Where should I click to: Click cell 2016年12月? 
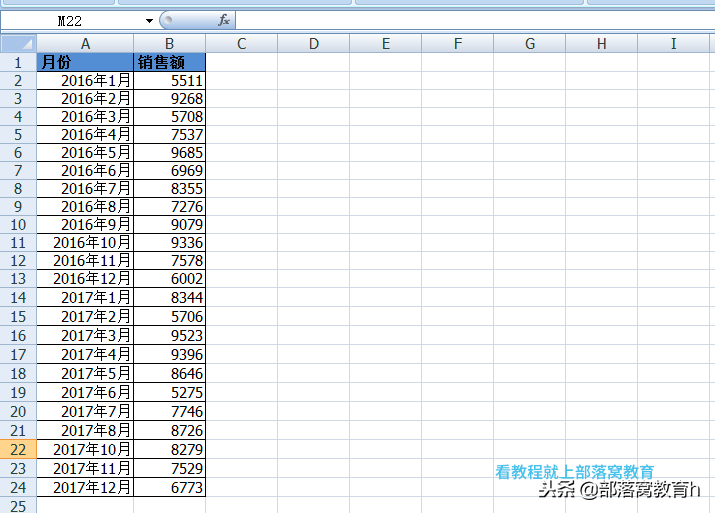coord(85,279)
